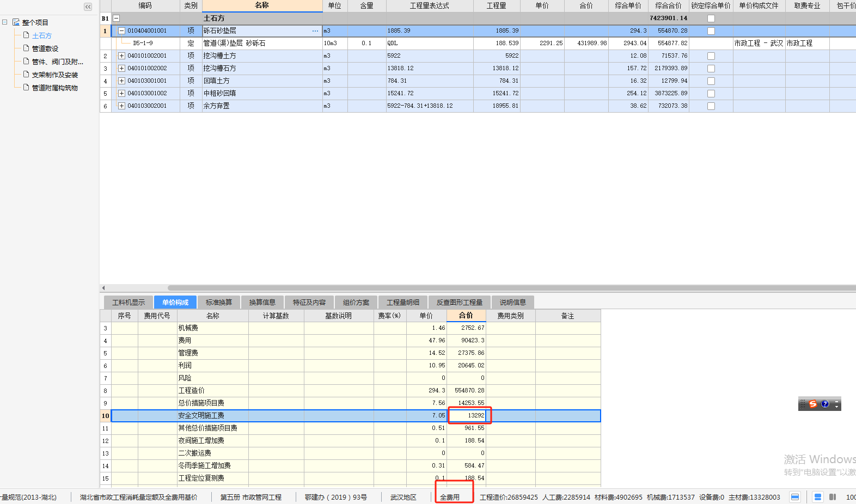856x504 pixels.
Task: Switch to the 特征及内容 tab
Action: [x=309, y=302]
